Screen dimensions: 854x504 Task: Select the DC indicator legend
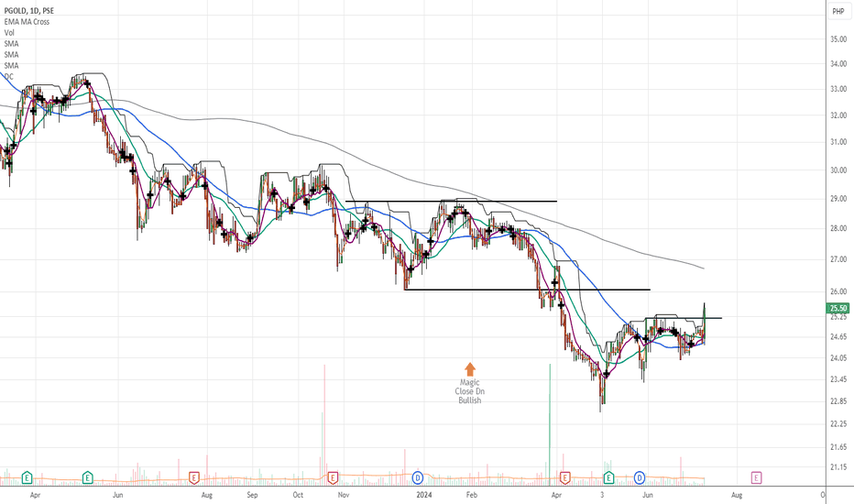[8, 76]
